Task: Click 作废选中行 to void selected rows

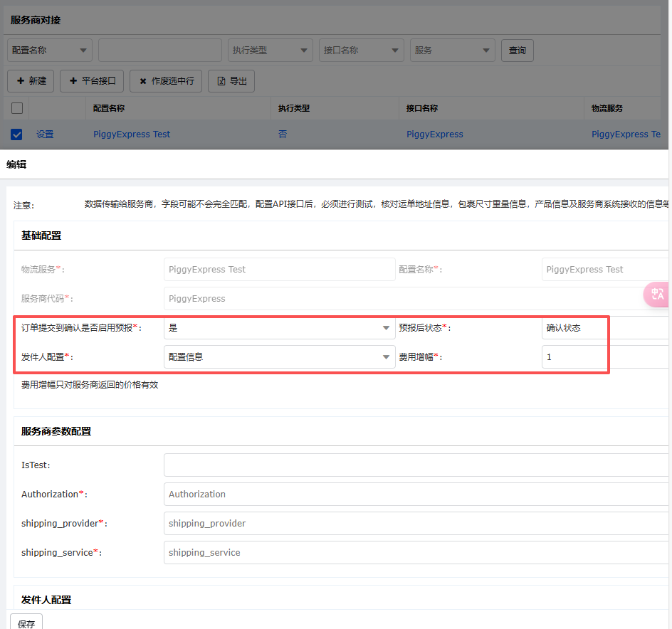Action: pyautogui.click(x=166, y=81)
